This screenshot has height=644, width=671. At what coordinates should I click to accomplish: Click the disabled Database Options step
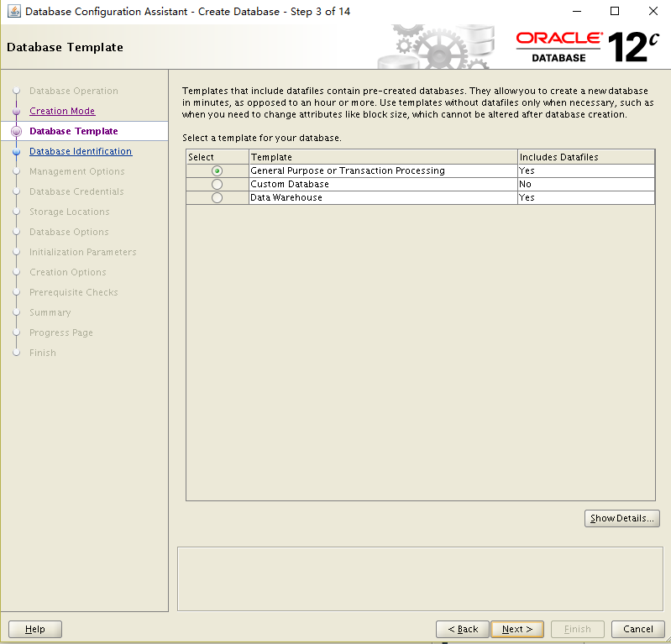[x=69, y=232]
